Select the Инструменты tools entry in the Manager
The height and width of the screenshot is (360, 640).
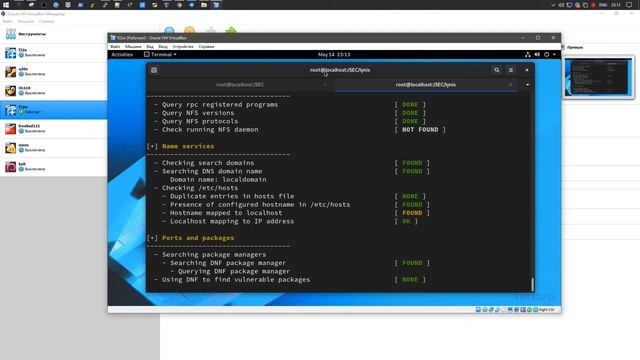click(x=53, y=34)
